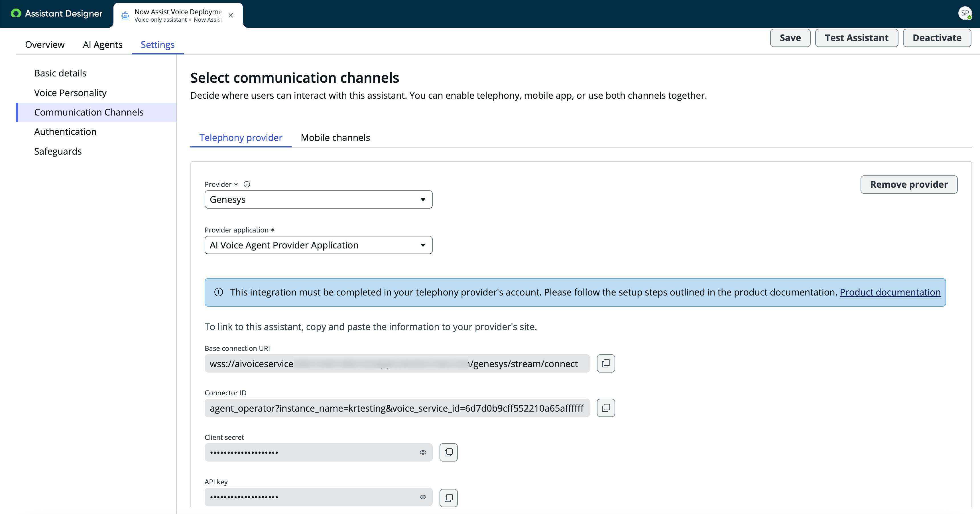The width and height of the screenshot is (980, 514).
Task: Select the Settings tab
Action: (x=158, y=45)
